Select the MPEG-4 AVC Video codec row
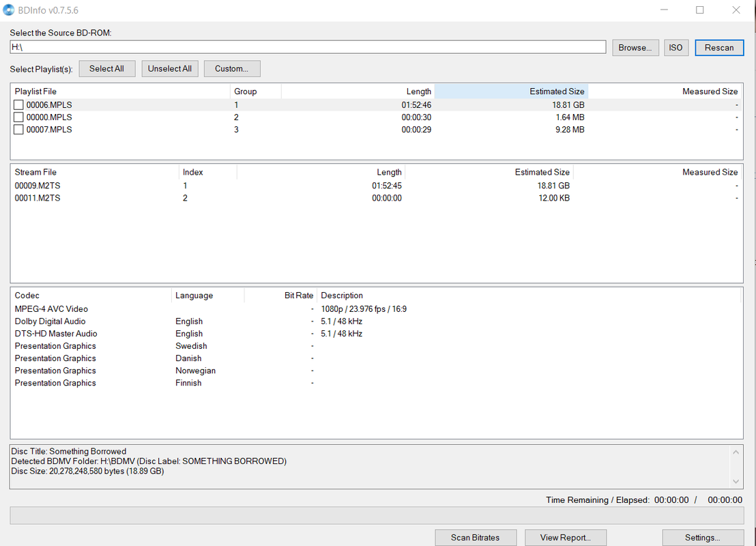756x546 pixels. pyautogui.click(x=376, y=308)
